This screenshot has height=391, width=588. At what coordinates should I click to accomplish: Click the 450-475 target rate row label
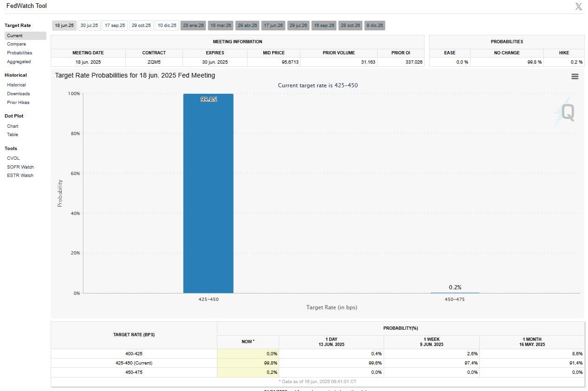point(134,372)
